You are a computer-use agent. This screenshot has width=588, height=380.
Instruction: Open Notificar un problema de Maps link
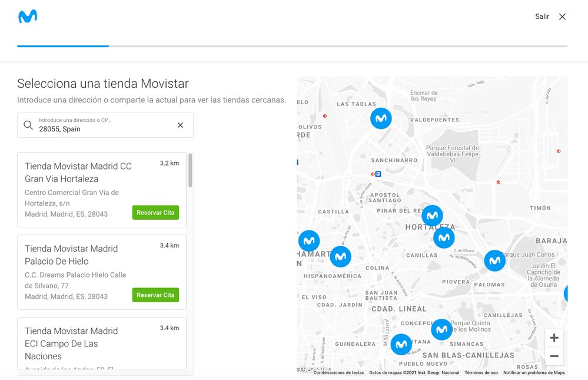tap(534, 373)
